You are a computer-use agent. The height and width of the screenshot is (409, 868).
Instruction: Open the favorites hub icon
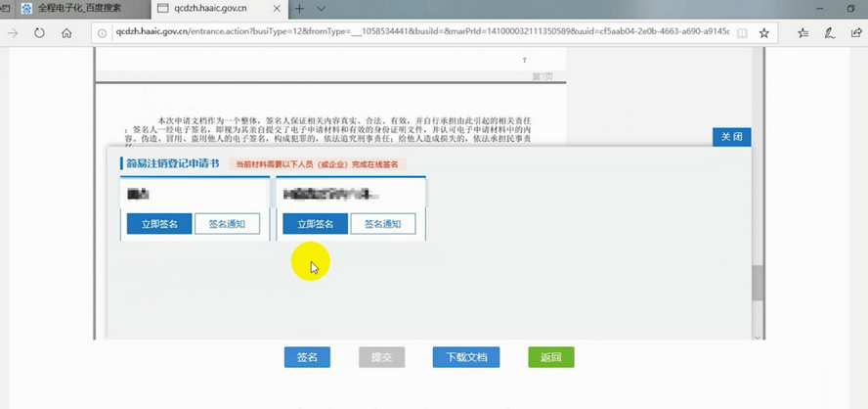pyautogui.click(x=803, y=33)
